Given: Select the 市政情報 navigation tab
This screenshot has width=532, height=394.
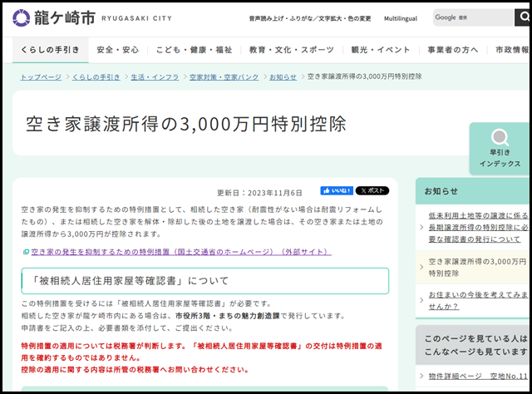Looking at the screenshot, I should 512,50.
